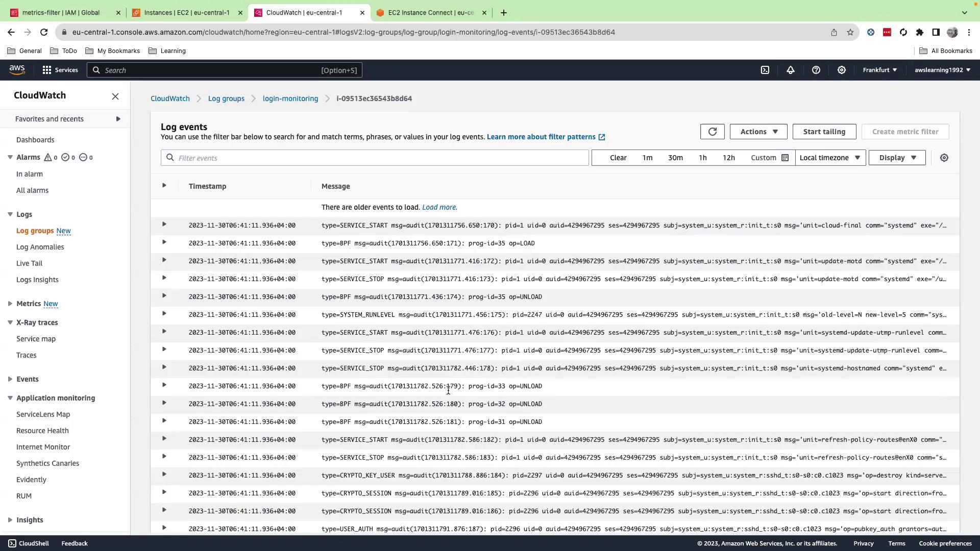Open the log events settings gear
Image resolution: width=980 pixels, height=551 pixels.
point(944,158)
